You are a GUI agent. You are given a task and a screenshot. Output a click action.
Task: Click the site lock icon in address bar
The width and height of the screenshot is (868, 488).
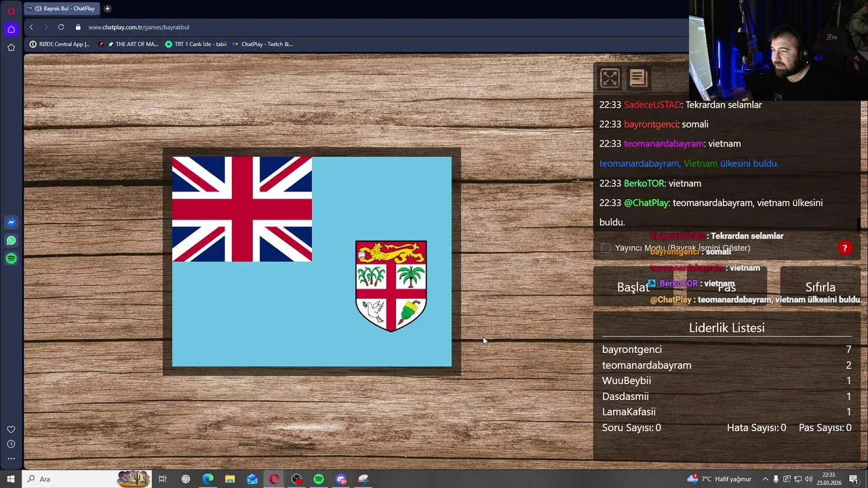(78, 27)
